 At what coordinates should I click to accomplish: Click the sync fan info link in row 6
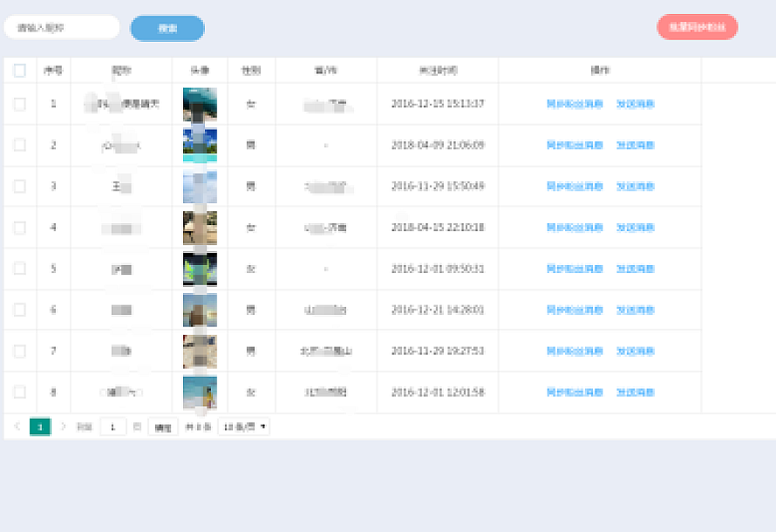[x=575, y=310]
